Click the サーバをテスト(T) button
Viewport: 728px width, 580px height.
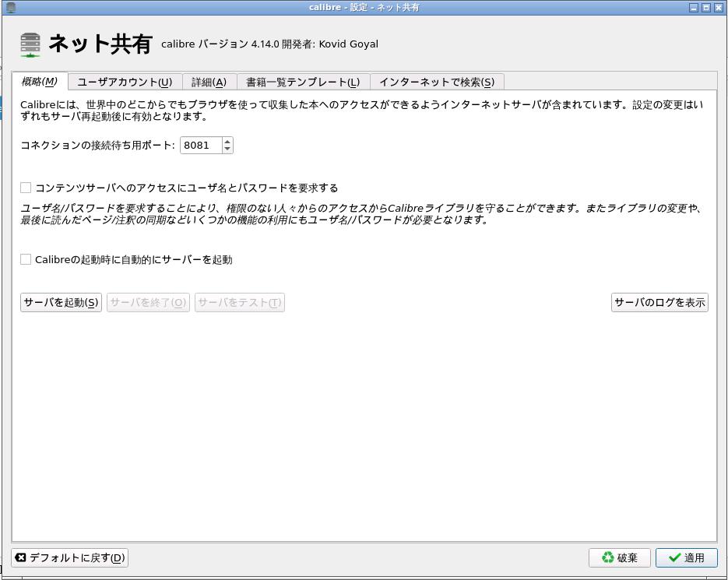[x=240, y=302]
